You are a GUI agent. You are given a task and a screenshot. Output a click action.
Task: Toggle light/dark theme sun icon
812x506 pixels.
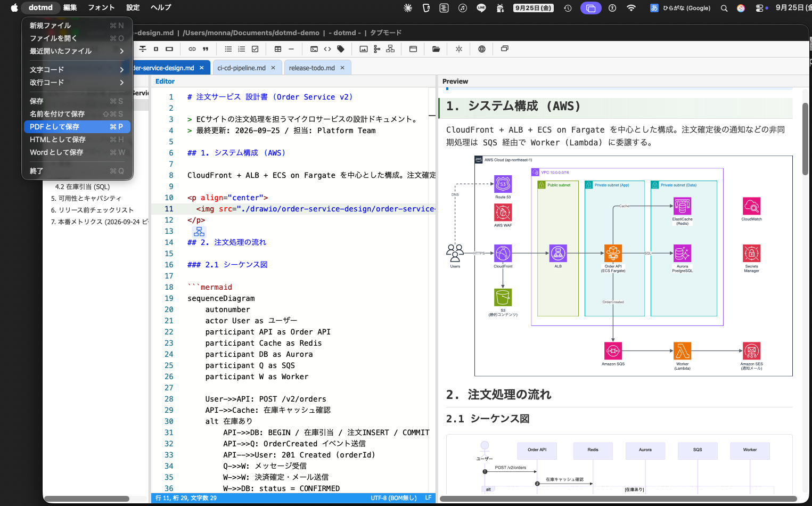459,49
